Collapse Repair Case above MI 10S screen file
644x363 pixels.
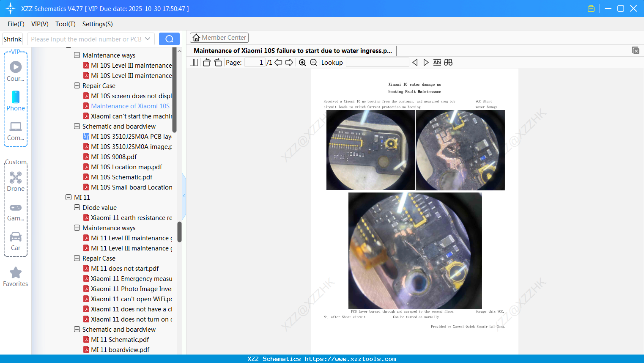[x=77, y=86]
